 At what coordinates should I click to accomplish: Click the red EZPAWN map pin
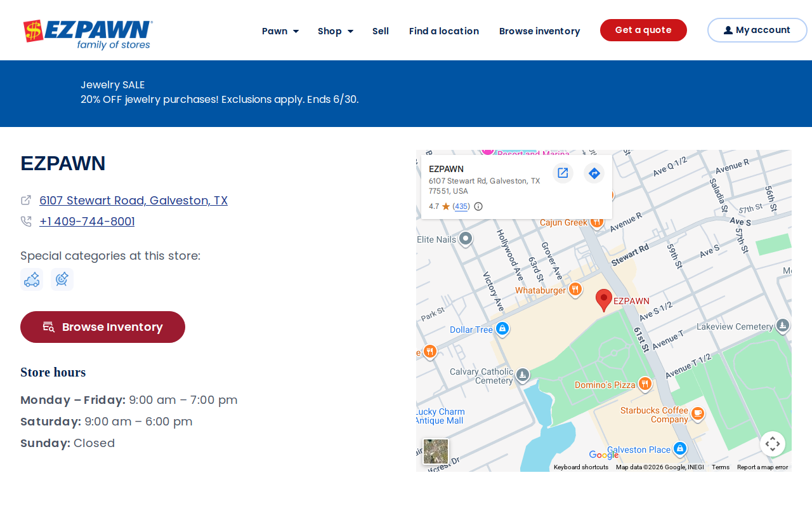[x=604, y=300]
